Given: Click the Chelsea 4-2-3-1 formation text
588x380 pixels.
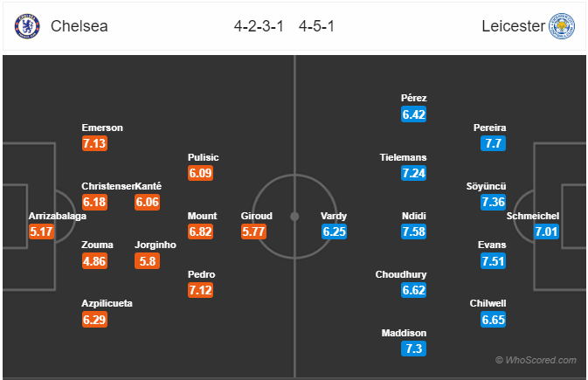Looking at the screenshot, I should tap(259, 26).
